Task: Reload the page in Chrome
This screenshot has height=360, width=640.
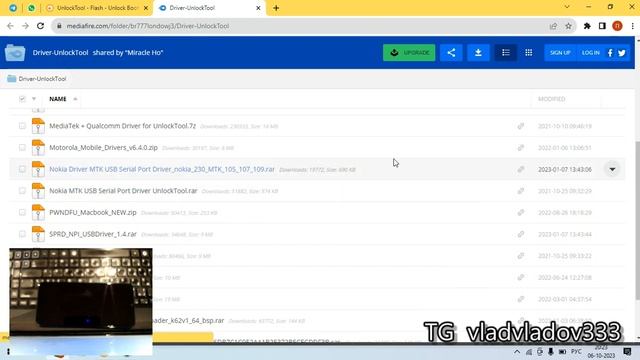Action: coord(40,26)
